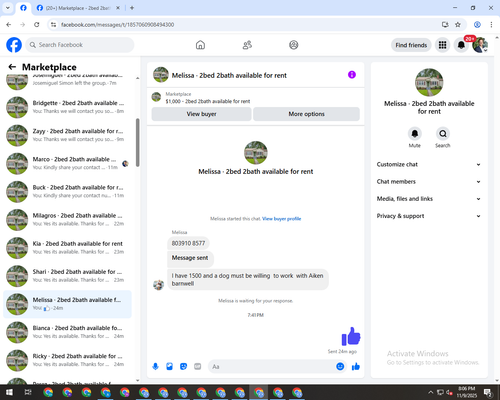The image size is (500, 400).
Task: Click the address bar URL
Action: (x=117, y=25)
